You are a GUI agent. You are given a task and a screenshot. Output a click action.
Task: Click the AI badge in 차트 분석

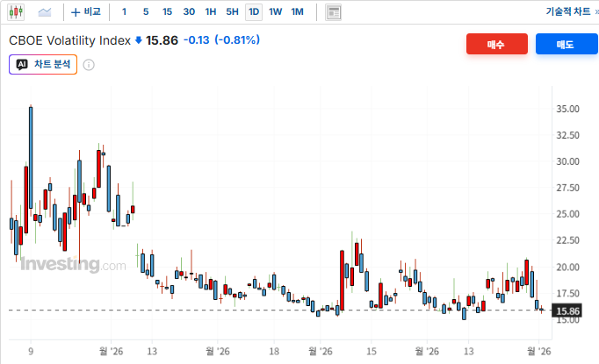click(x=22, y=65)
